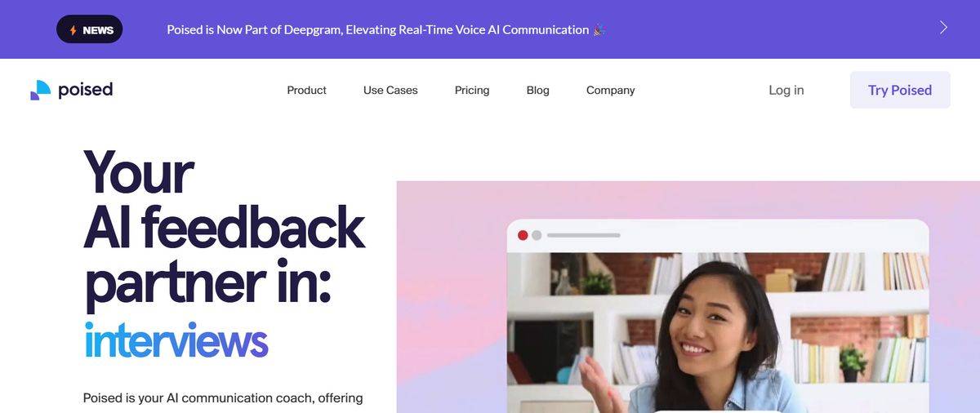Open the Blog page
Image resolution: width=980 pixels, height=413 pixels.
pyautogui.click(x=537, y=91)
